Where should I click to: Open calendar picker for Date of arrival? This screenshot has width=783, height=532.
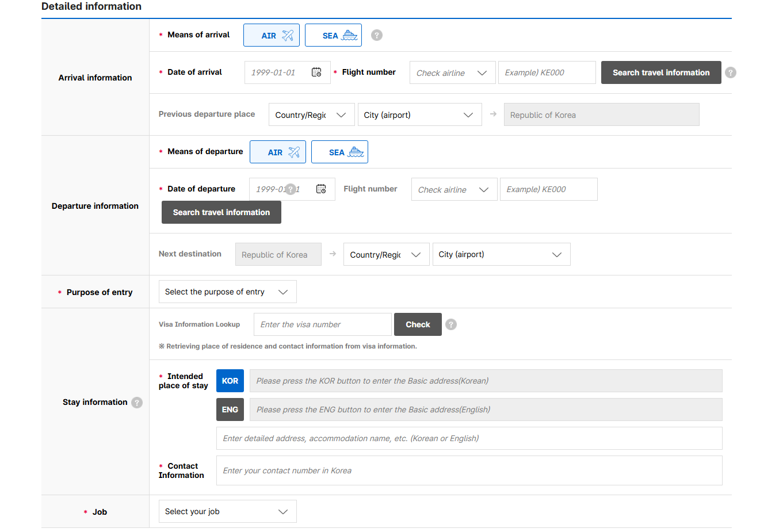tap(316, 72)
